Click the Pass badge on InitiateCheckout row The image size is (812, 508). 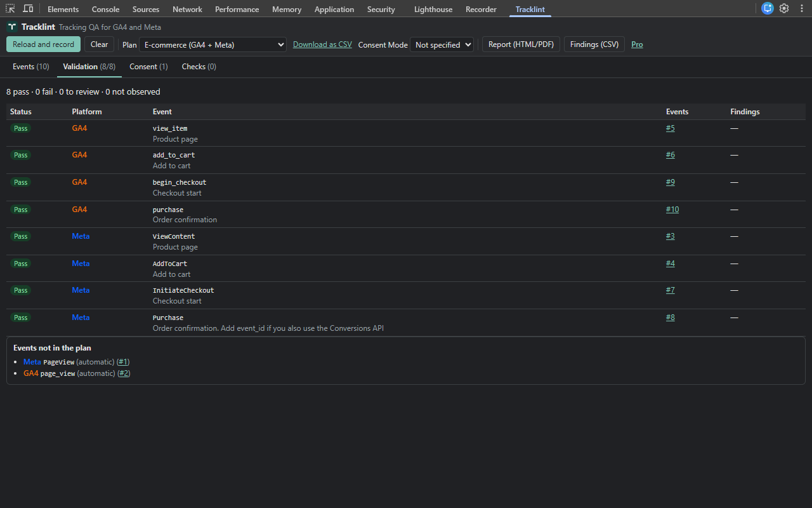tap(21, 290)
